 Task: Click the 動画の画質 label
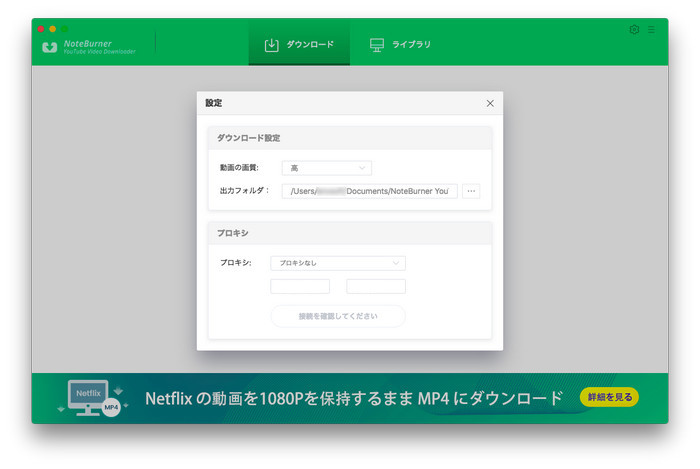[239, 168]
